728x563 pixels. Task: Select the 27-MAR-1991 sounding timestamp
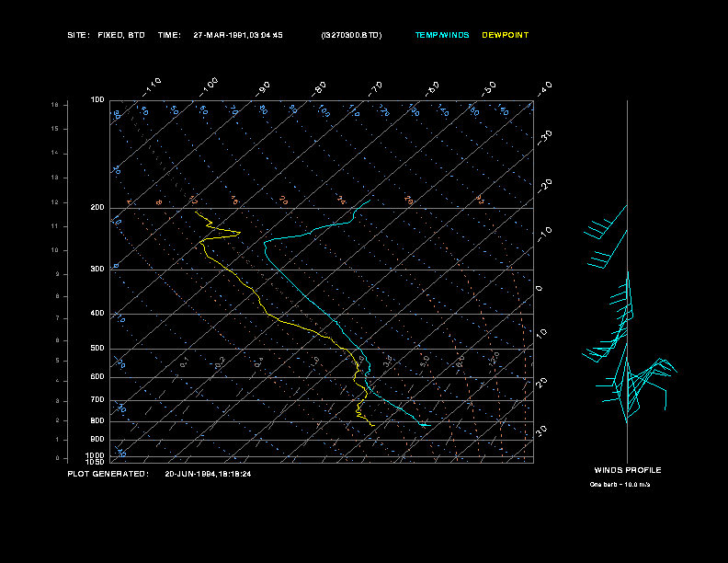tap(238, 35)
